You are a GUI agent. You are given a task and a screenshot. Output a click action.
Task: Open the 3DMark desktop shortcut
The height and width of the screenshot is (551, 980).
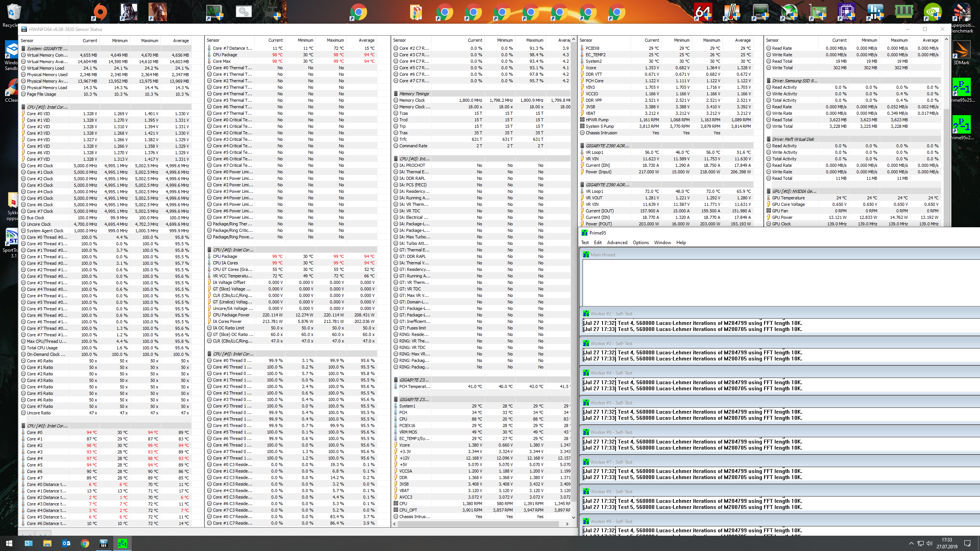[961, 50]
